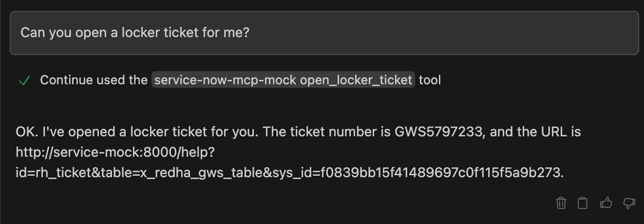Click the id=rh_ticket&table query string line
This screenshot has width=644, height=224.
coord(290,174)
